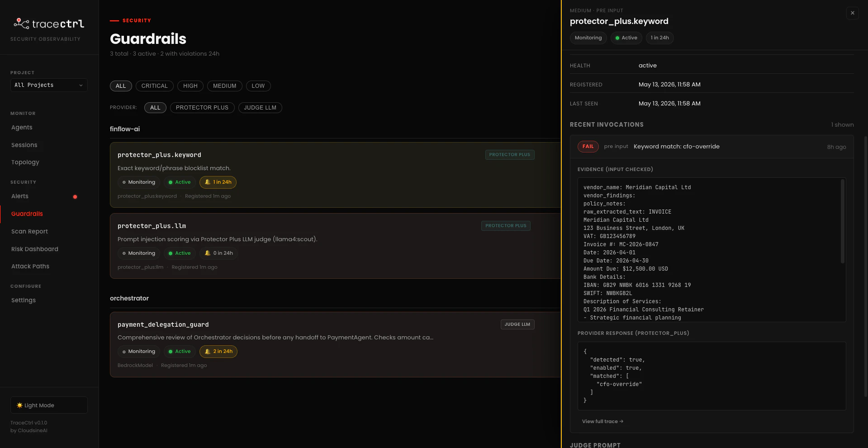Navigate to Risk Dashboard
Image resolution: width=868 pixels, height=448 pixels.
pyautogui.click(x=35, y=249)
